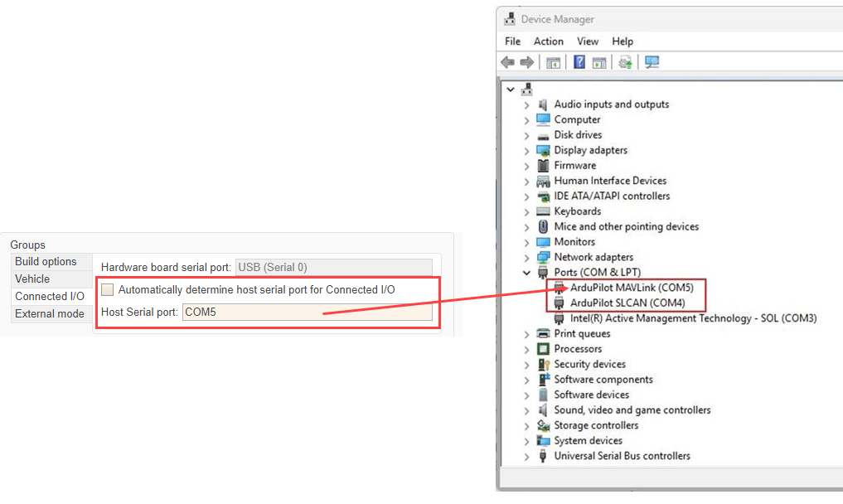Click the Show/Hide Console Tree toolbar icon

[553, 62]
